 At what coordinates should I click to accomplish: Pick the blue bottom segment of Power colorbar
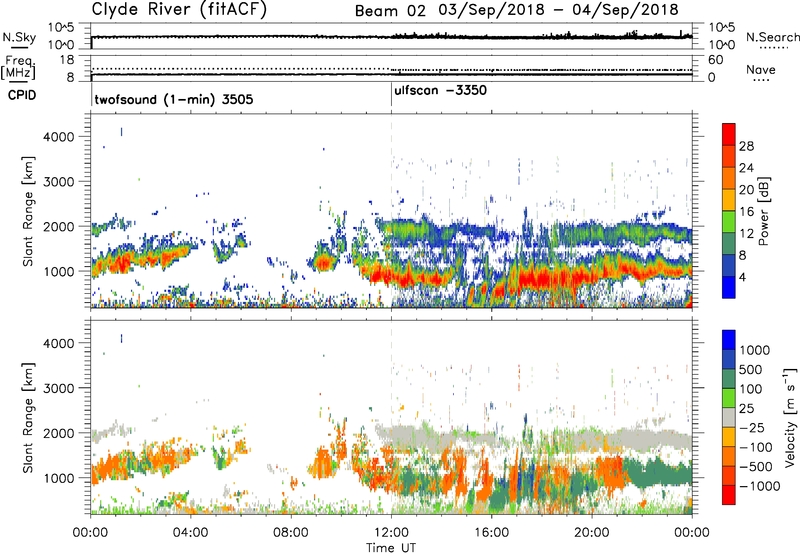(729, 287)
